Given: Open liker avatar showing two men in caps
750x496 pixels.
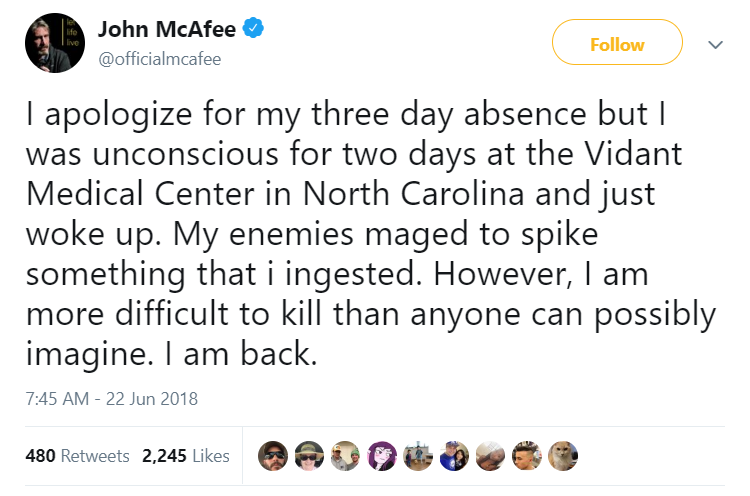Looking at the screenshot, I should click(346, 456).
